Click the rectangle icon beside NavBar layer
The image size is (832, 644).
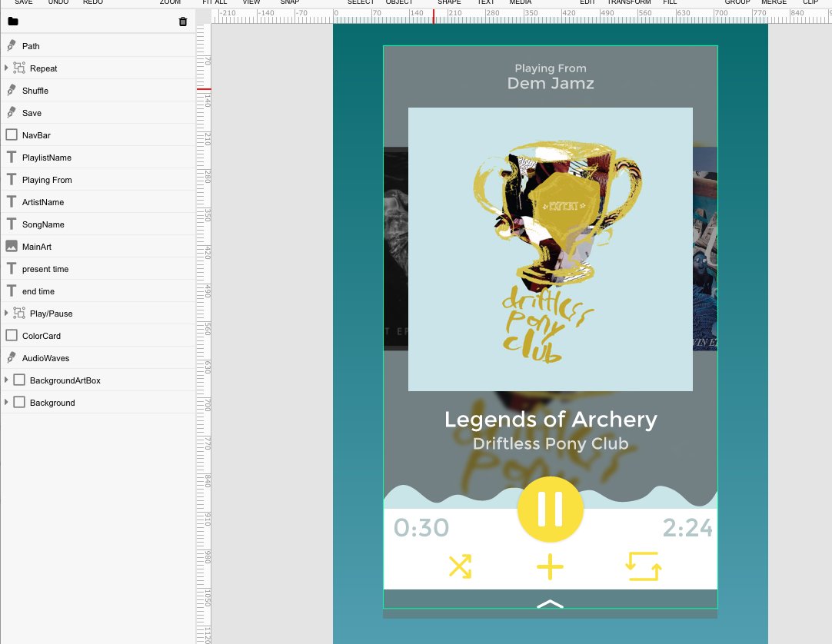tap(11, 134)
